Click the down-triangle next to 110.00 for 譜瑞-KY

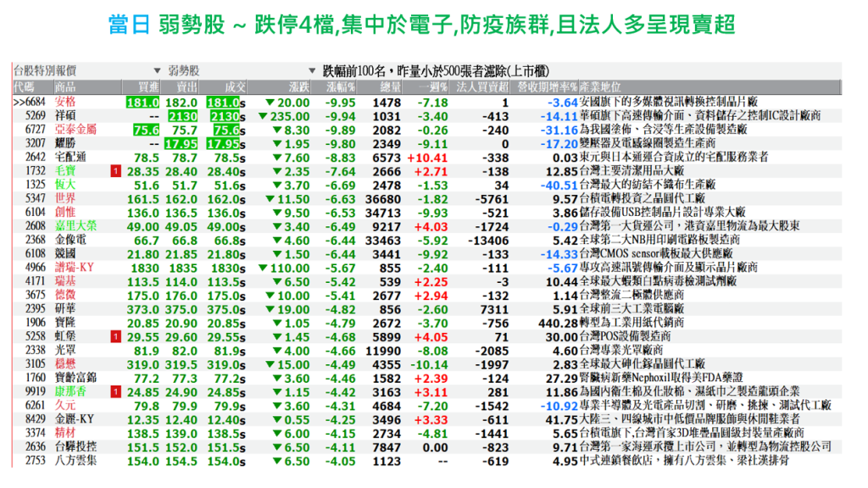262,268
